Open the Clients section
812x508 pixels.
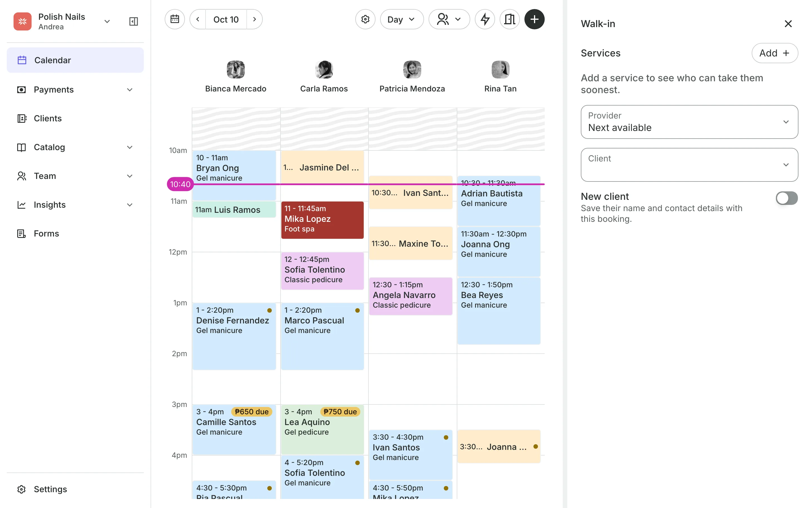click(75, 118)
